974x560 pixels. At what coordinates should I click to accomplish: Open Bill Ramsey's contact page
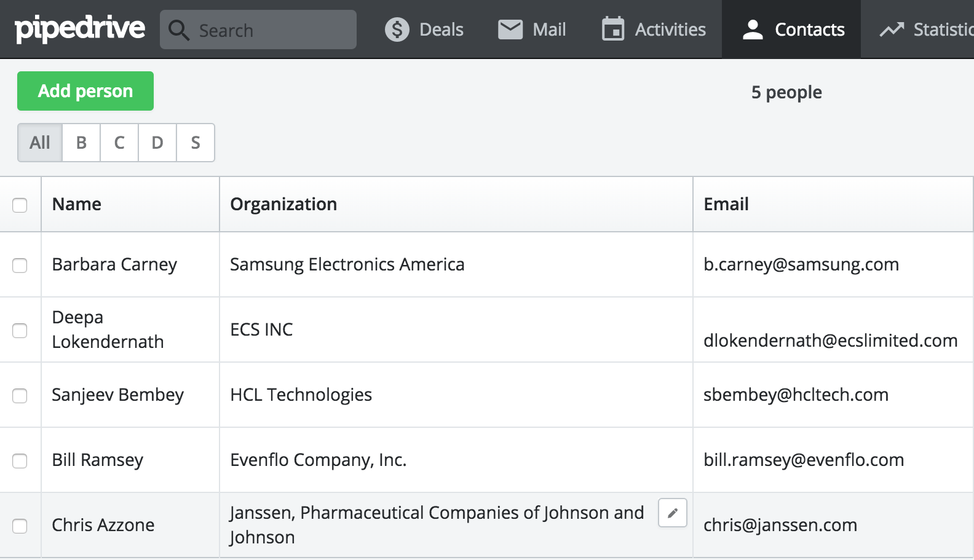click(x=98, y=460)
